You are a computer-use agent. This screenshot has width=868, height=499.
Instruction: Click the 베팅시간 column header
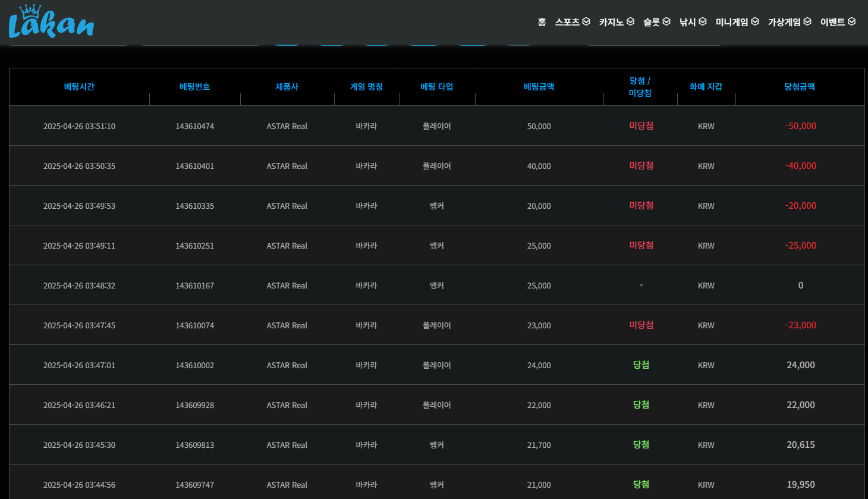(79, 87)
